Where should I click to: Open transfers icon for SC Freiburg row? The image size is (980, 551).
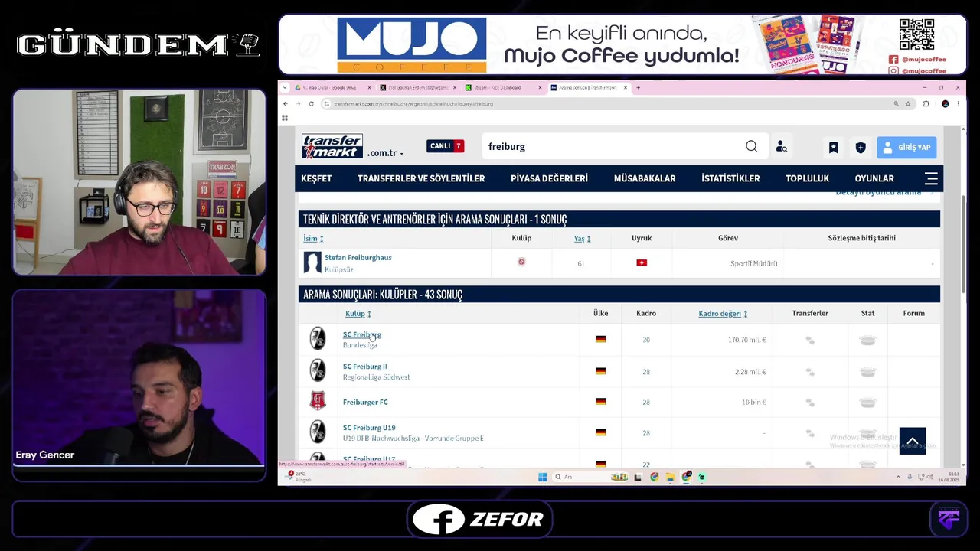tap(810, 340)
